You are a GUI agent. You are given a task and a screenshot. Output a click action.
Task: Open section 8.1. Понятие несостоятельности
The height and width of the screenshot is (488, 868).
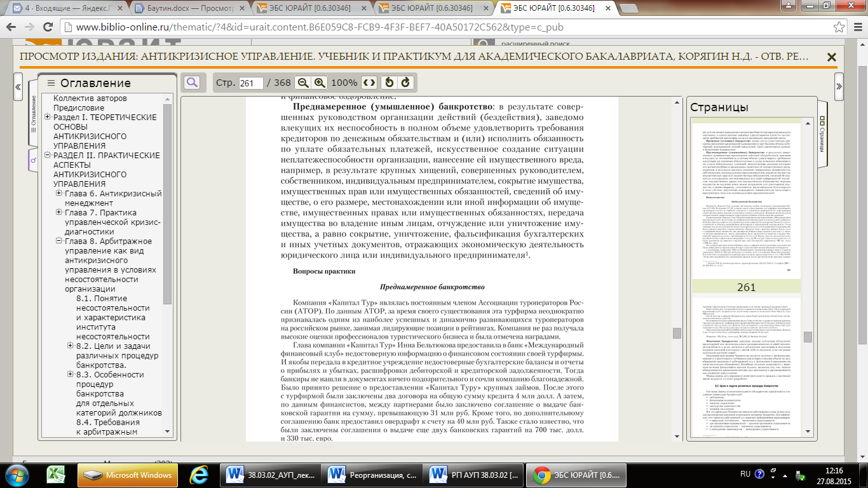click(112, 317)
